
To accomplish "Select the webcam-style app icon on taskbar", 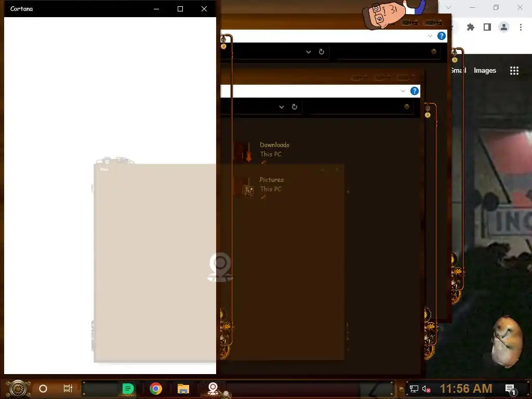I will [x=212, y=389].
